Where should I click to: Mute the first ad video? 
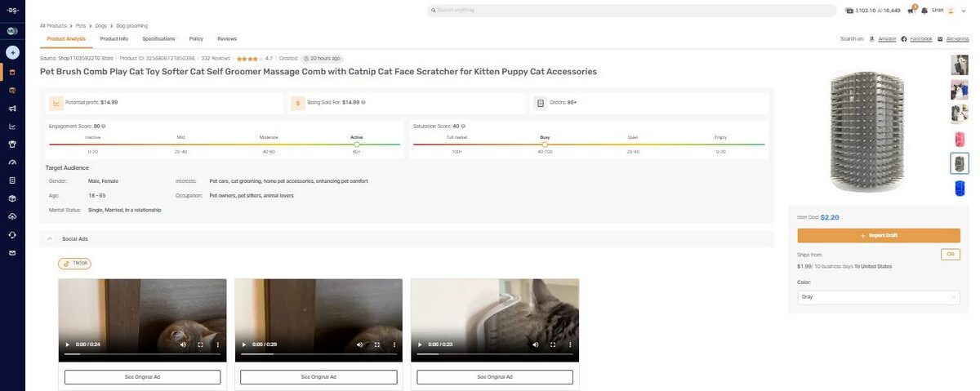pos(183,344)
